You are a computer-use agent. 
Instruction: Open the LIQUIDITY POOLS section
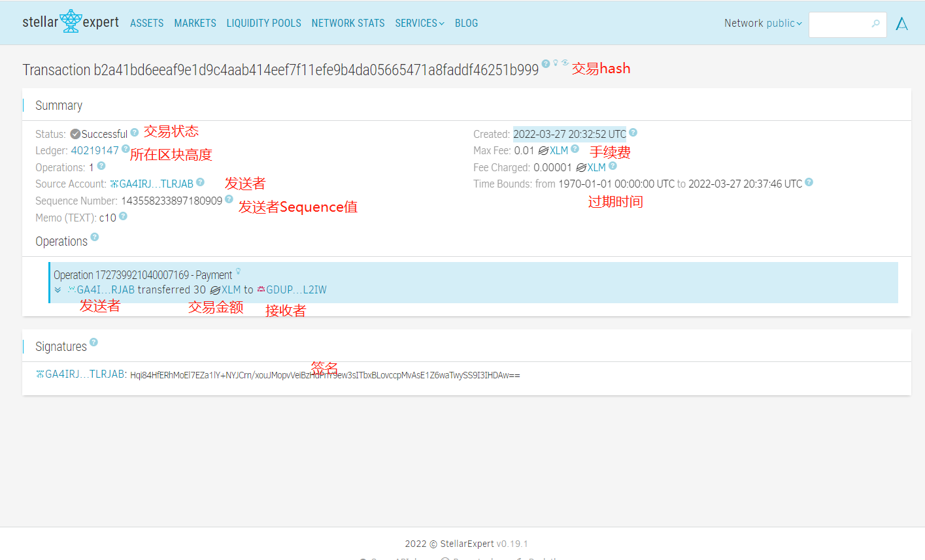click(263, 24)
